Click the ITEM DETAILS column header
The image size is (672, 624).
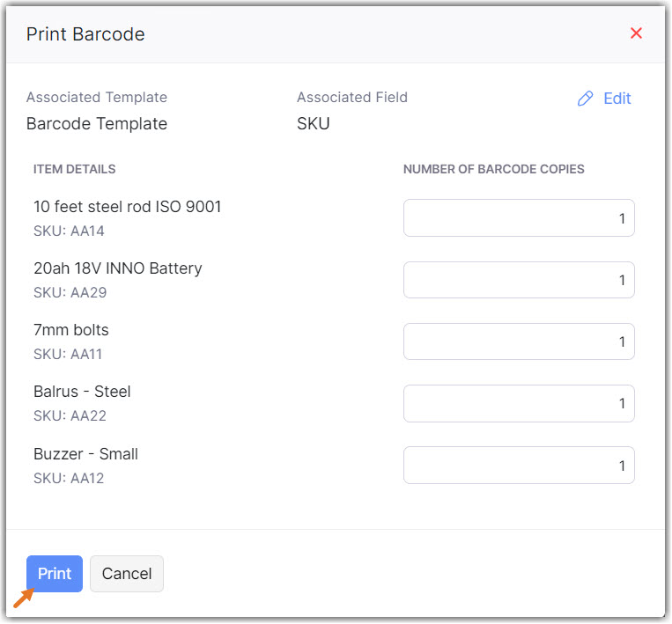(x=74, y=169)
